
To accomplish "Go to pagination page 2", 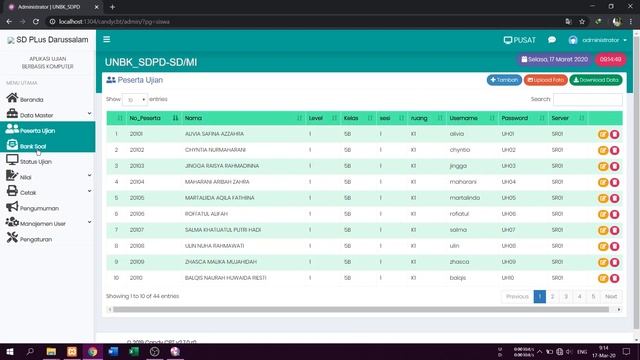I will point(553,296).
